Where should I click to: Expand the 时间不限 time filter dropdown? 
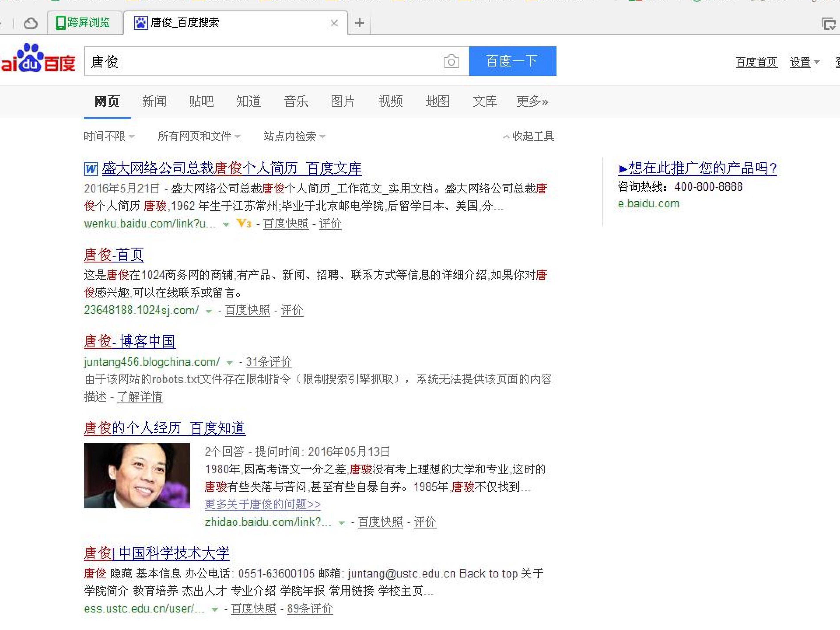pyautogui.click(x=109, y=136)
